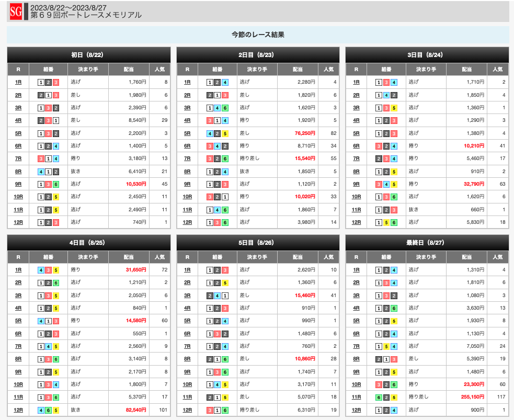Screen dimensions: 514x420
Task: Select the 最終日（8/27）table header
Action: pyautogui.click(x=427, y=243)
